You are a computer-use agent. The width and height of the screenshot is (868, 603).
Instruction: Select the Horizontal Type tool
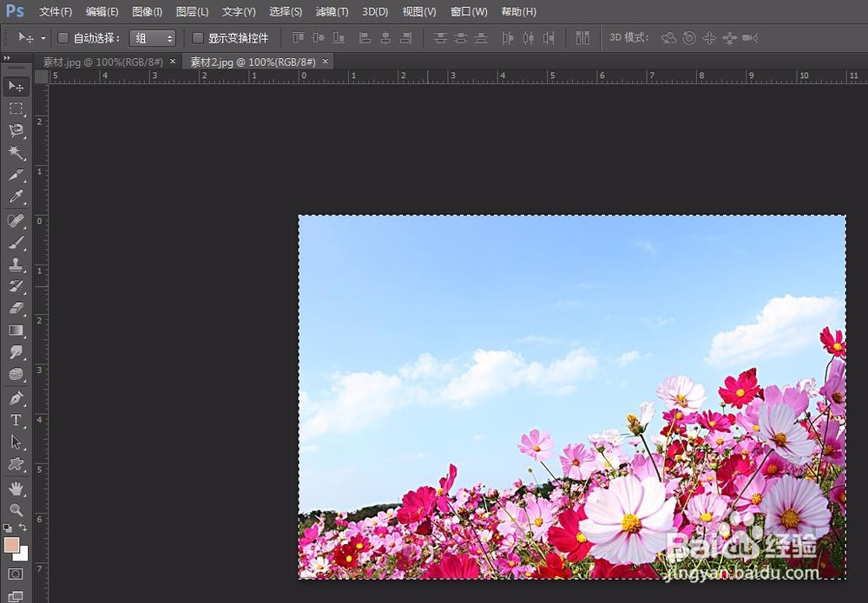(16, 420)
